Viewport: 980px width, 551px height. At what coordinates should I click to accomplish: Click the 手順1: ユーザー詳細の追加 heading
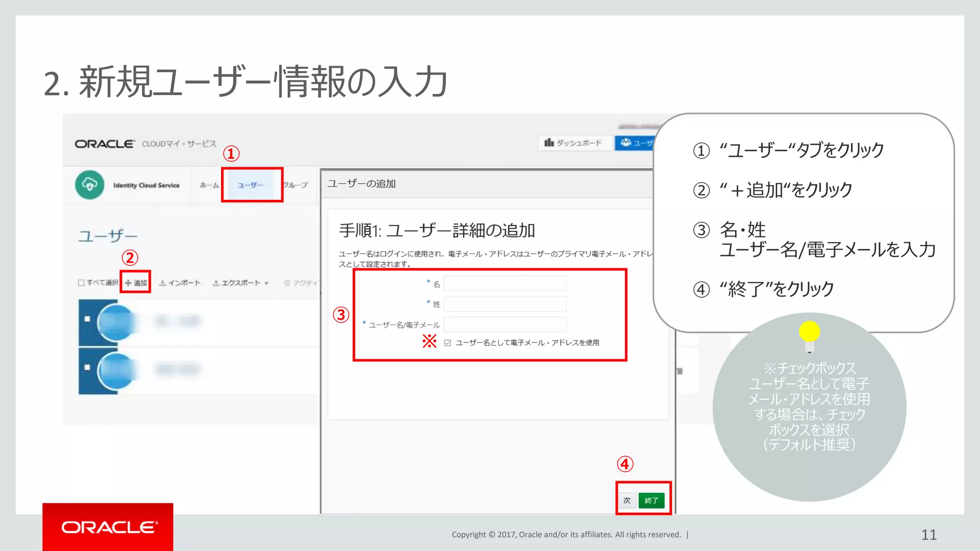pos(437,231)
